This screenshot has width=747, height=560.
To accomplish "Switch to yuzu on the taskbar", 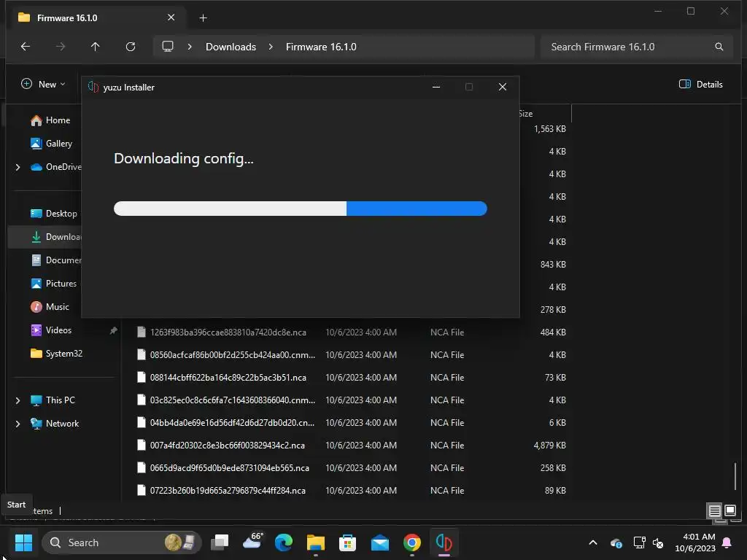I will [444, 542].
